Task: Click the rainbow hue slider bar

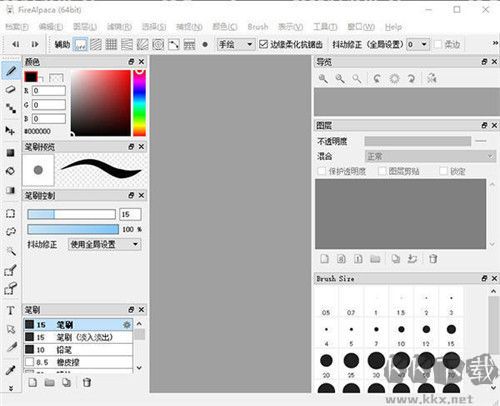Action: 139,103
